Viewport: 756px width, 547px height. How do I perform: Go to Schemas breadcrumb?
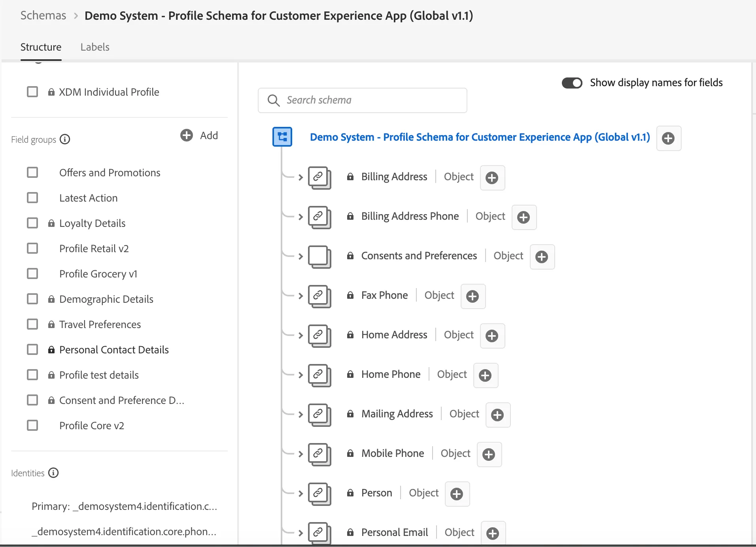(x=43, y=15)
